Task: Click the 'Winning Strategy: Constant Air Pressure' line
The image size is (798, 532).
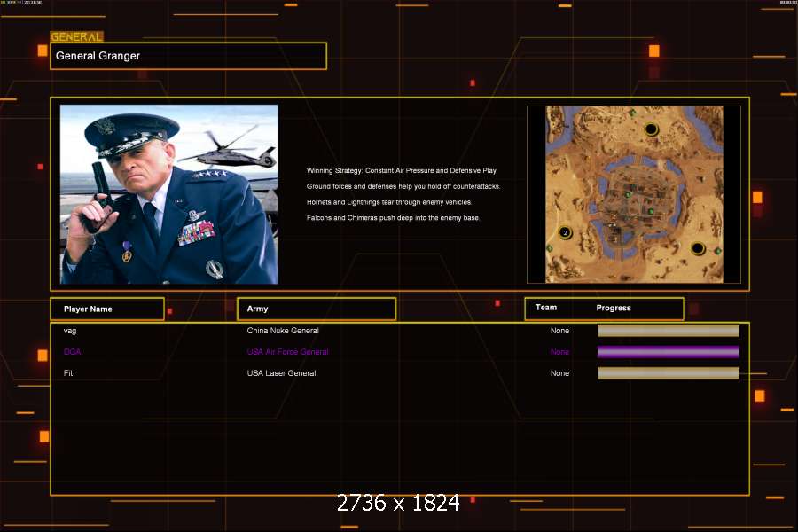Action: (x=401, y=170)
